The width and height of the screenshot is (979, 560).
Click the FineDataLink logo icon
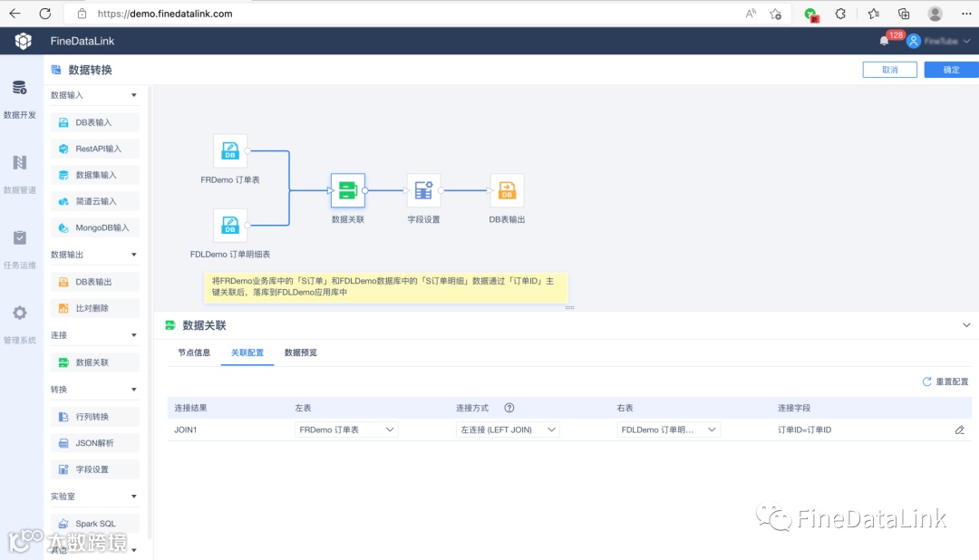tap(23, 41)
